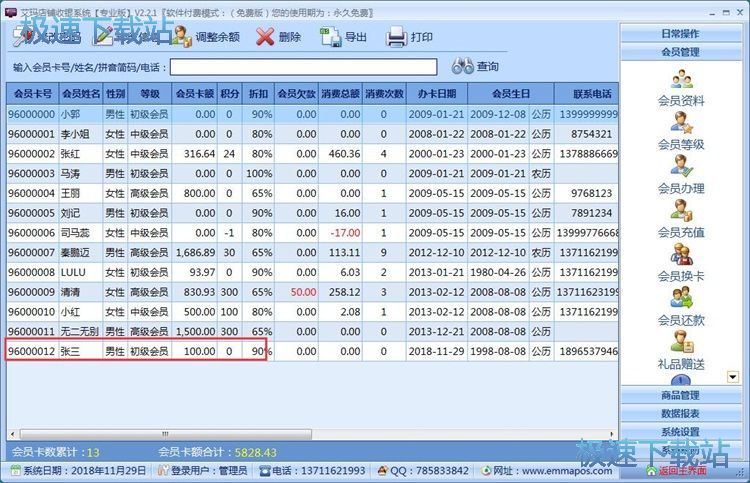Click the pencil edit icon in toolbar
The width and height of the screenshot is (750, 483).
click(103, 36)
